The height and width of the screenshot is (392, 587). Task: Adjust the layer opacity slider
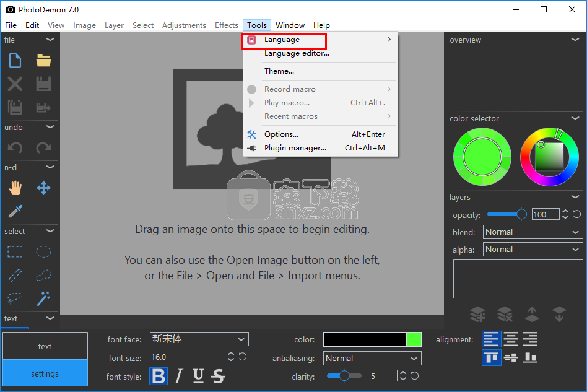pos(507,214)
